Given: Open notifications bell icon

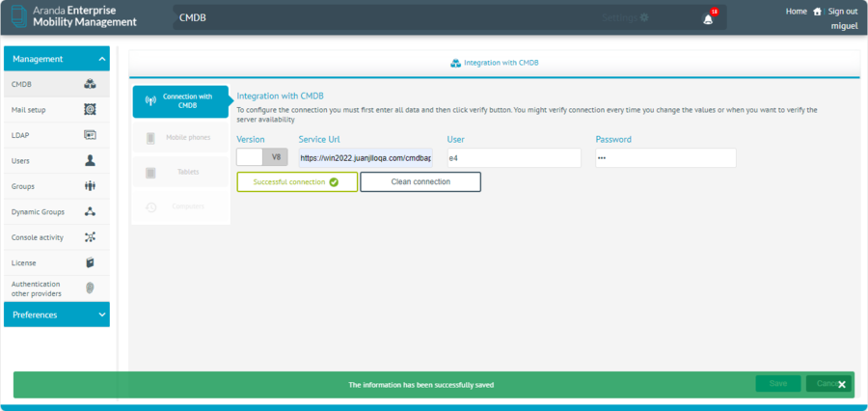Looking at the screenshot, I should pos(708,19).
